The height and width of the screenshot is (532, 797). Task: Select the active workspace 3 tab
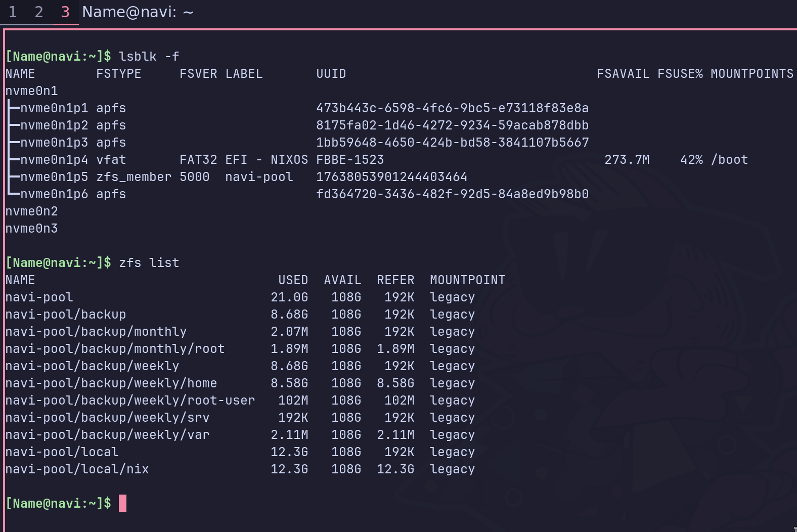(x=65, y=12)
